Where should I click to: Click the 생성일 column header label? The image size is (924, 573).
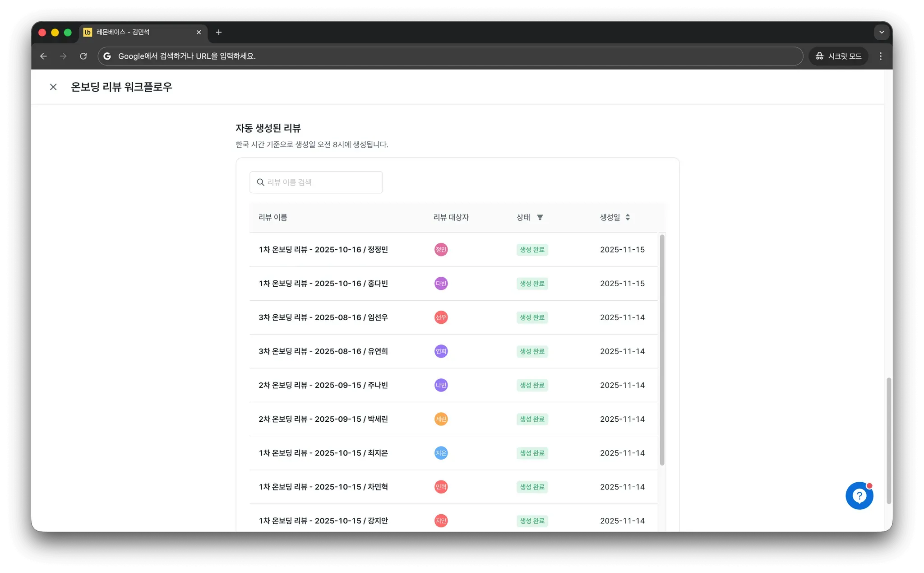click(x=610, y=218)
